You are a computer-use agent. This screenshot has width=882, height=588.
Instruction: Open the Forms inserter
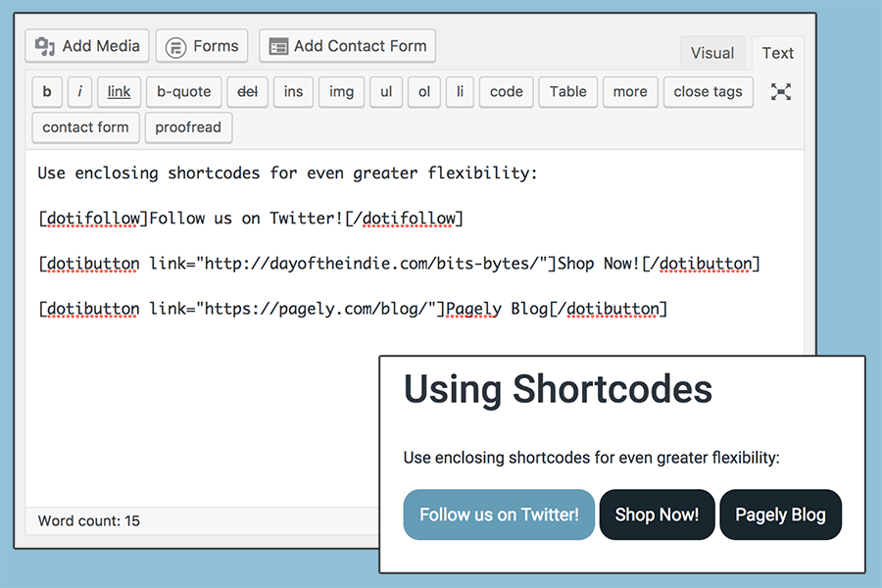[x=203, y=46]
